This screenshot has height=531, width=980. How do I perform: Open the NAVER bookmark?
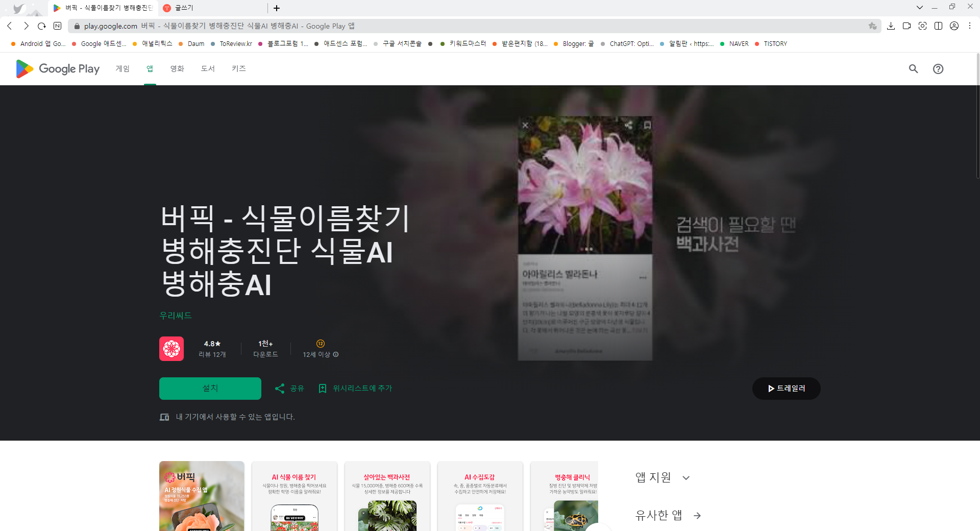(737, 44)
